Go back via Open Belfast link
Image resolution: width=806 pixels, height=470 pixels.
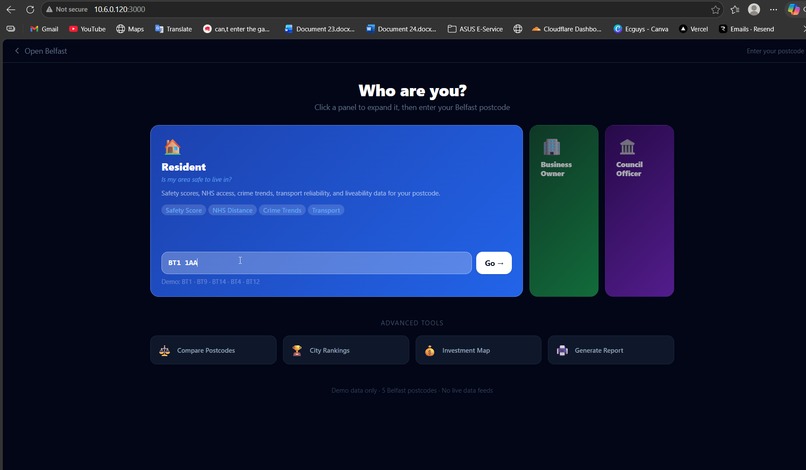[41, 51]
